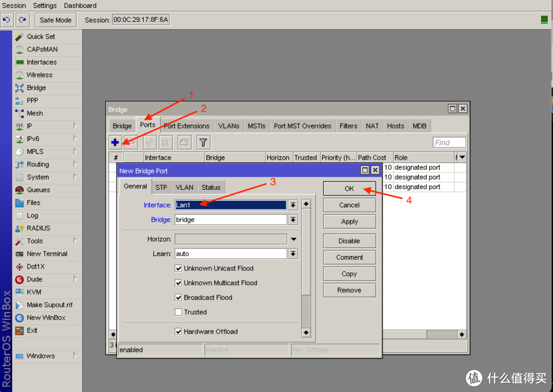The height and width of the screenshot is (392, 553).
Task: Open the Dashboard menu
Action: tap(80, 6)
